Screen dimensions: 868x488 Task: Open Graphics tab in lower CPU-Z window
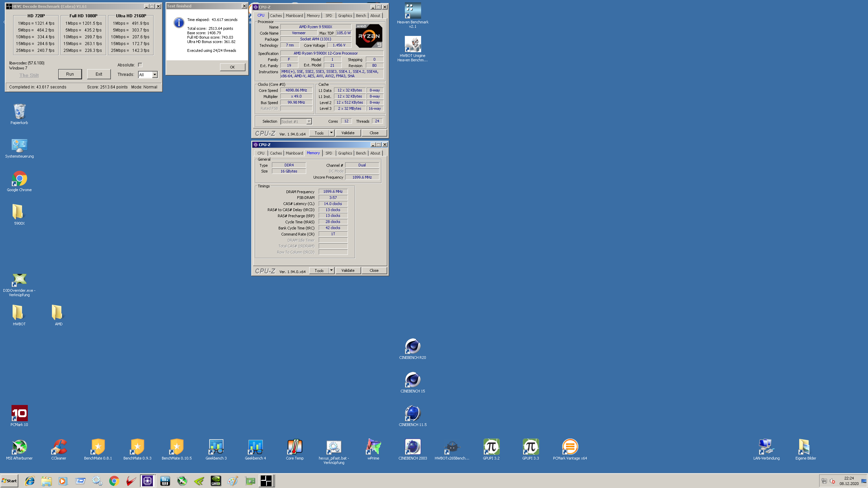point(345,153)
